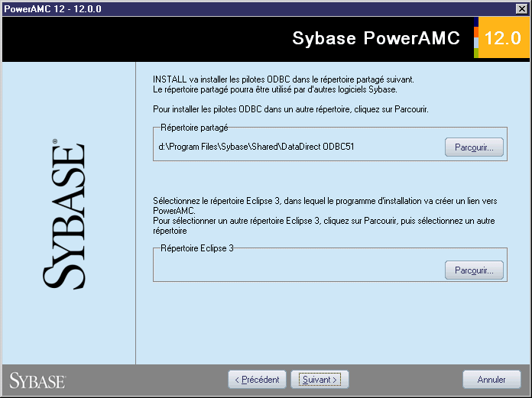Screen dimensions: 532x398
Task: Click the text 'INSTALL va installer les pilotes ODBC'
Action: click(222, 79)
